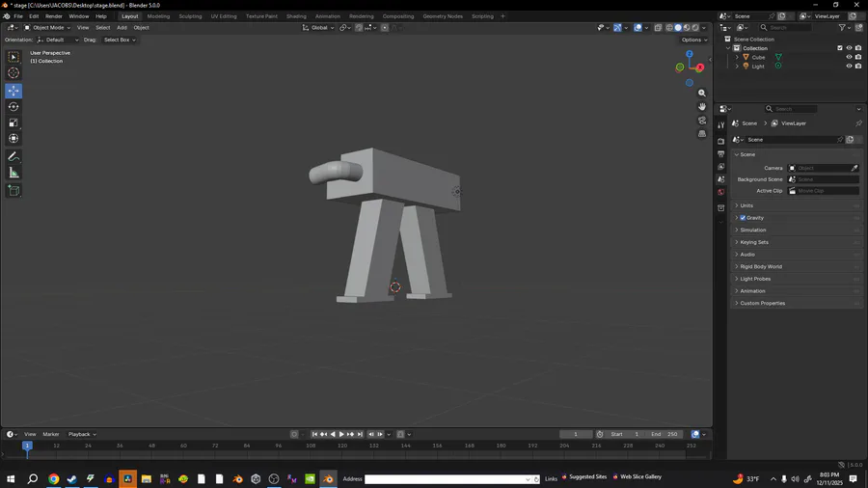Open the Add menu in viewport header
This screenshot has width=868, height=488.
122,28
